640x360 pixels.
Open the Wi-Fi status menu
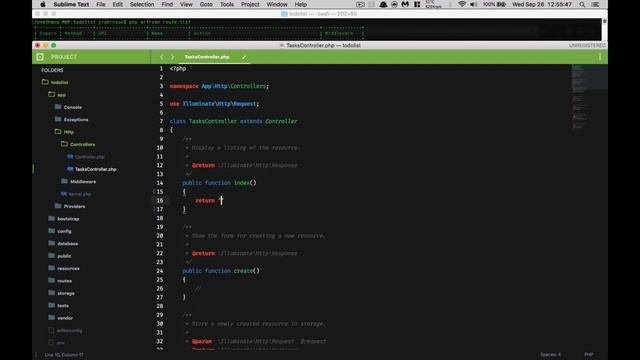462,4
